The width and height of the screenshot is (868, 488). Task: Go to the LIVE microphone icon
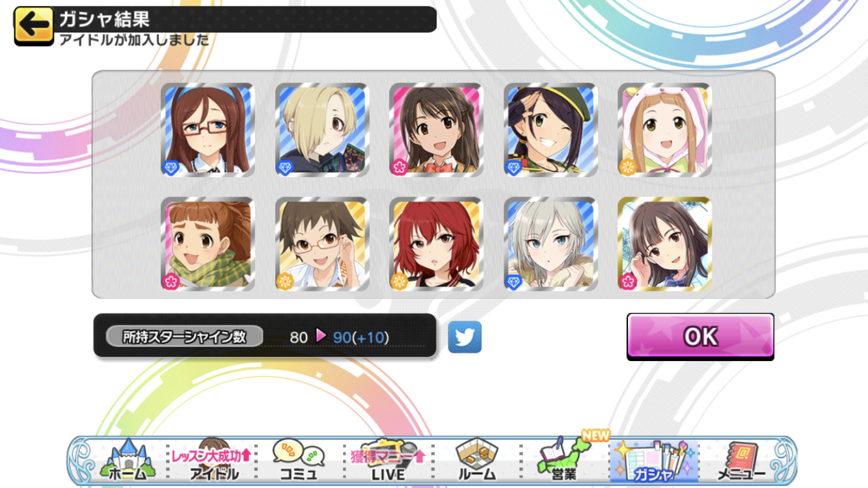click(x=387, y=461)
